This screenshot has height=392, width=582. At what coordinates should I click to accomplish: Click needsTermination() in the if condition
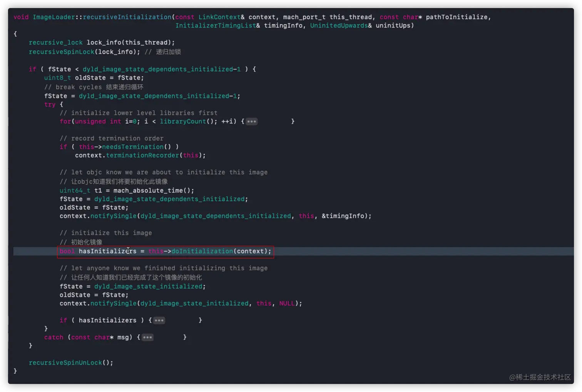tap(137, 147)
